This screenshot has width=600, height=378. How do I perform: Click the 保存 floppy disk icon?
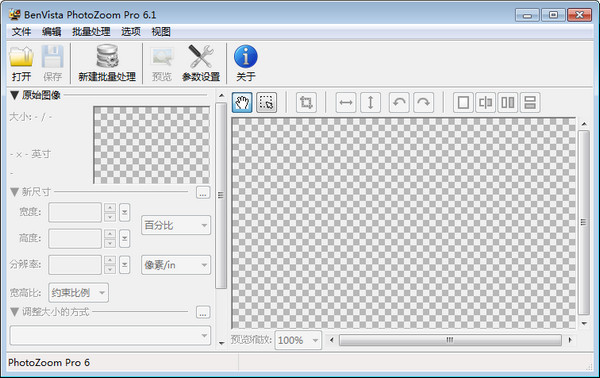[52, 63]
